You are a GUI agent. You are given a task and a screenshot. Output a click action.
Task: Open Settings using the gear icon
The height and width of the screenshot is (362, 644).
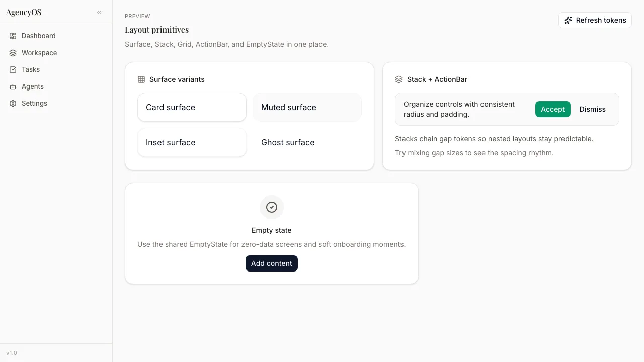coord(13,103)
